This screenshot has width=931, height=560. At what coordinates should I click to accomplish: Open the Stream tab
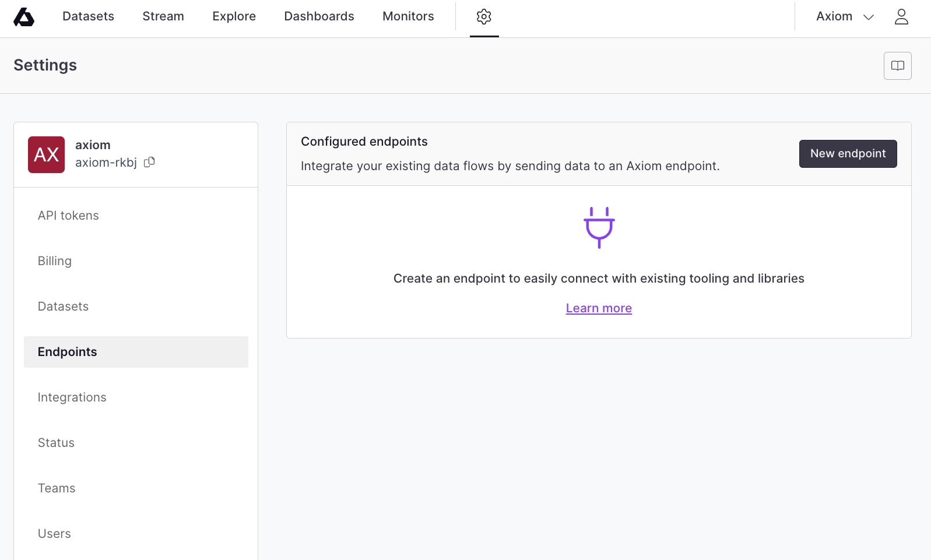coord(163,16)
